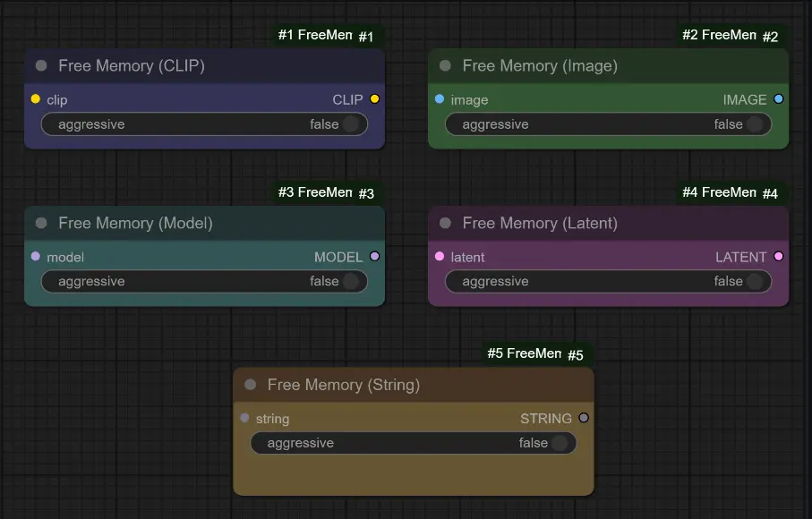Viewport: 812px width, 519px height.
Task: Click the purple model input socket
Action: coord(36,256)
